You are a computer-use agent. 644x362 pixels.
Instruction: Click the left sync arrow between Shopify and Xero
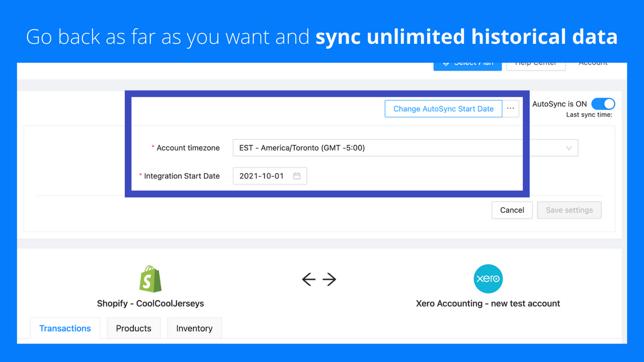[x=308, y=280]
